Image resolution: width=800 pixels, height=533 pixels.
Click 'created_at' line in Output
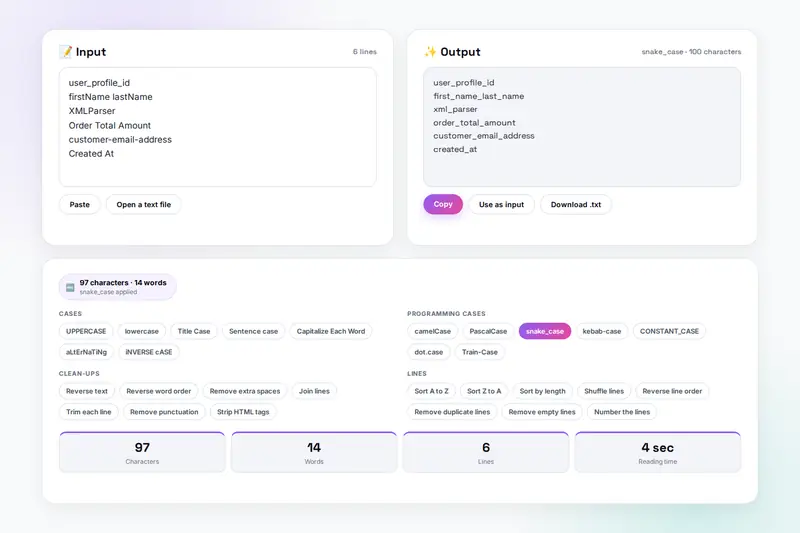pyautogui.click(x=455, y=149)
